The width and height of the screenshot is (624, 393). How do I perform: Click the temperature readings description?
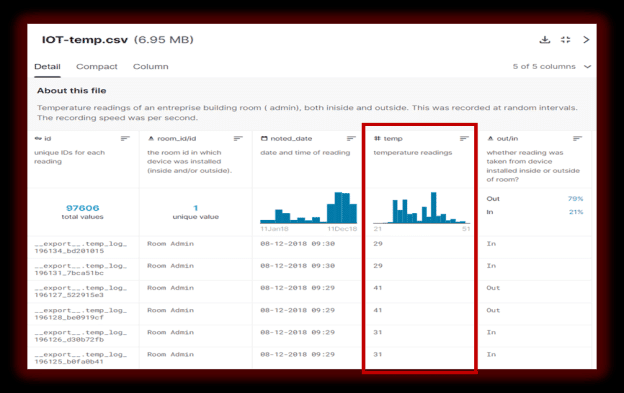413,152
